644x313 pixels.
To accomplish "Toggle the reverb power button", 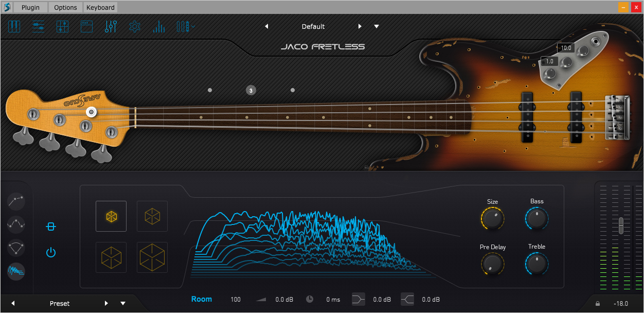I will coord(50,252).
